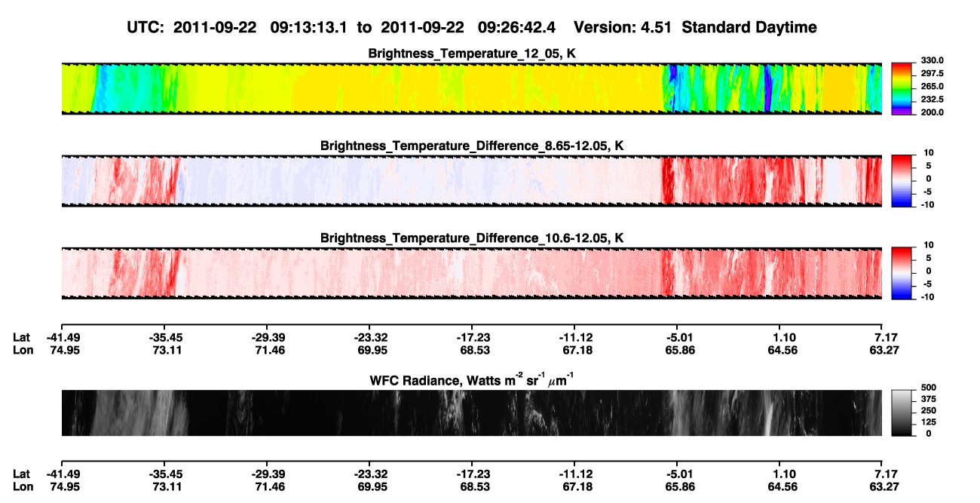Click Lon label under the WFC Radiance panel
Image resolution: width=980 pixels, height=503 pixels.
click(22, 486)
